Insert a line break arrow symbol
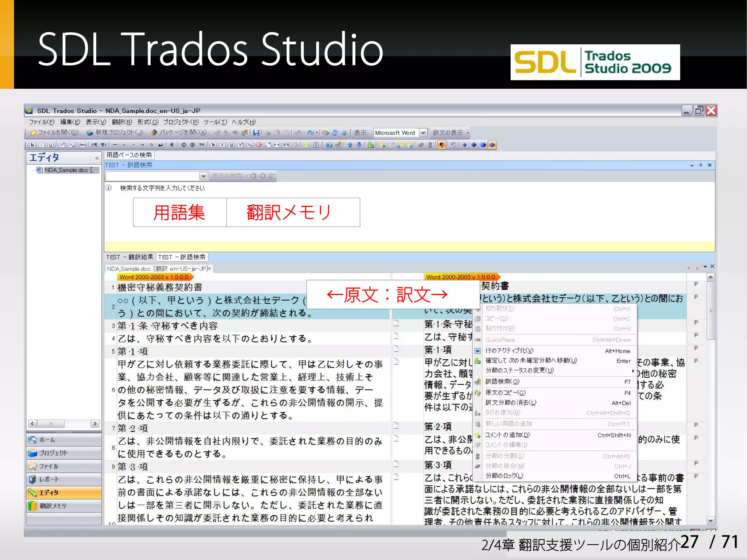This screenshot has width=747, height=560. click(x=160, y=145)
